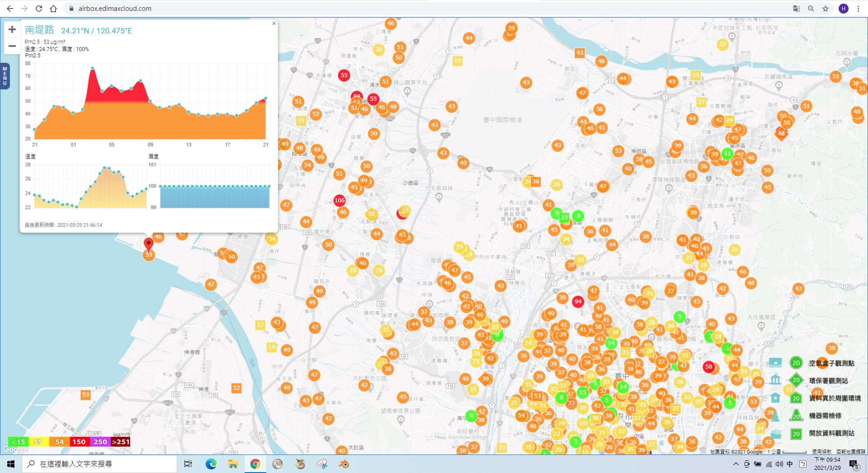Click the green circle 20 legend symbol
The width and height of the screenshot is (868, 473).
[796, 363]
